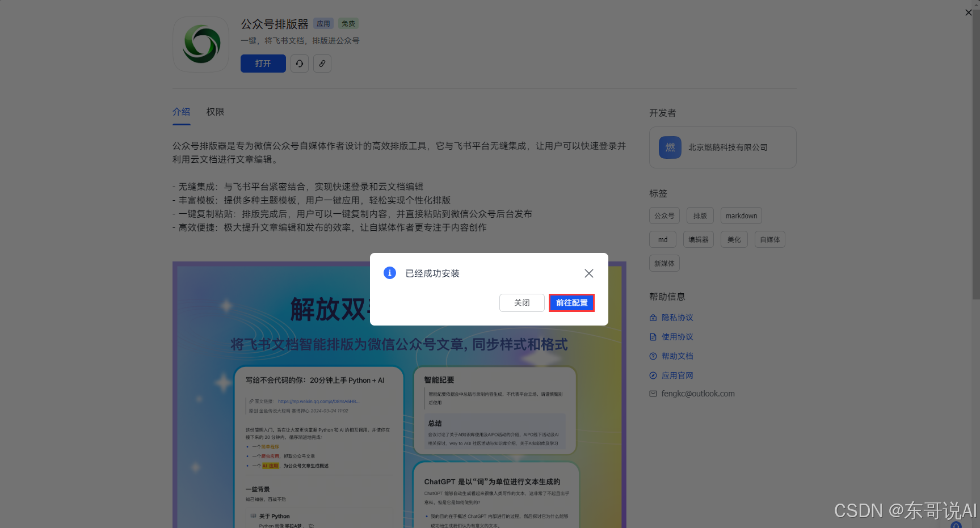This screenshot has width=980, height=528.
Task: Click the 关闭 button in dialog
Action: [x=522, y=303]
